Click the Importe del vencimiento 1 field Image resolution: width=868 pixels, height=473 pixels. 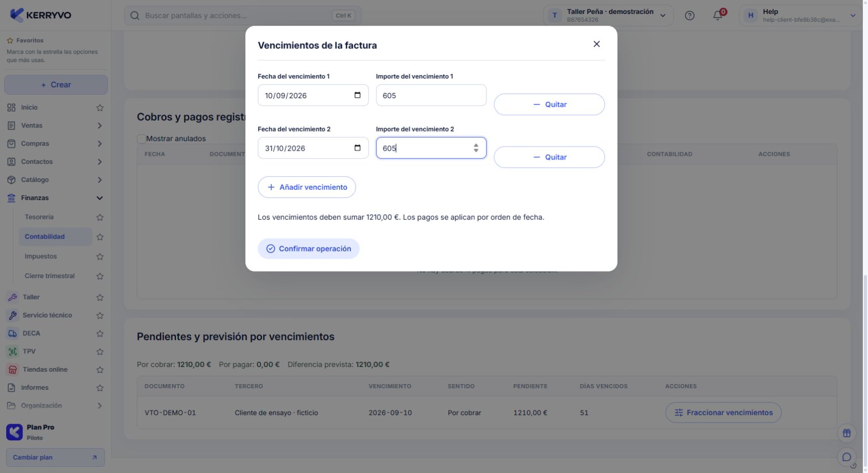point(431,95)
